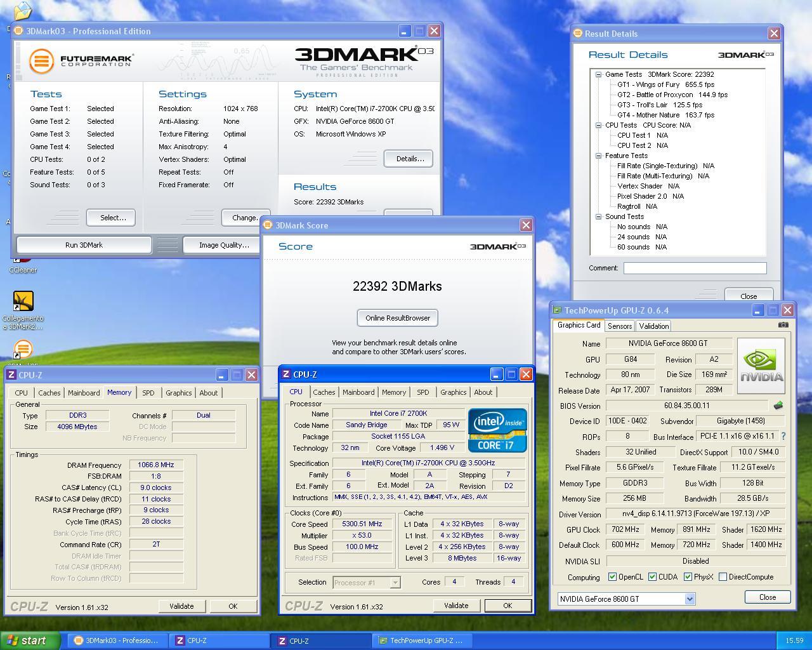
Task: Click the 3DMark03 title bar icon
Action: pos(18,30)
